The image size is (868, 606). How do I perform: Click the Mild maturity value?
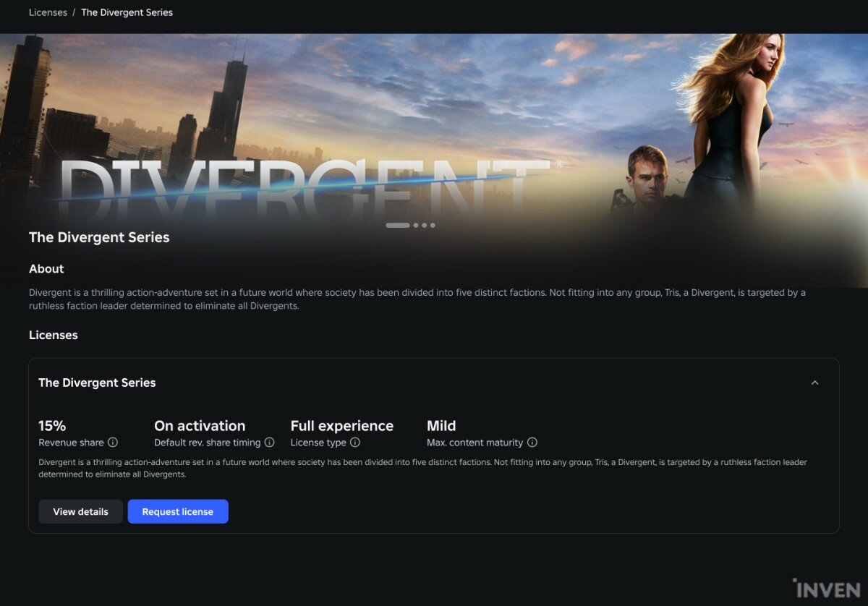coord(441,426)
